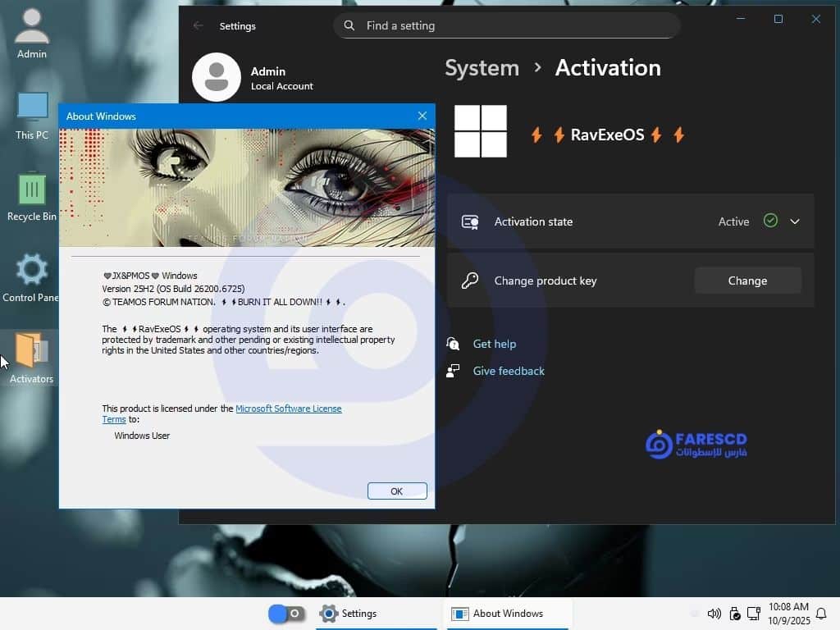
Task: Click the network display tray icon
Action: [754, 614]
